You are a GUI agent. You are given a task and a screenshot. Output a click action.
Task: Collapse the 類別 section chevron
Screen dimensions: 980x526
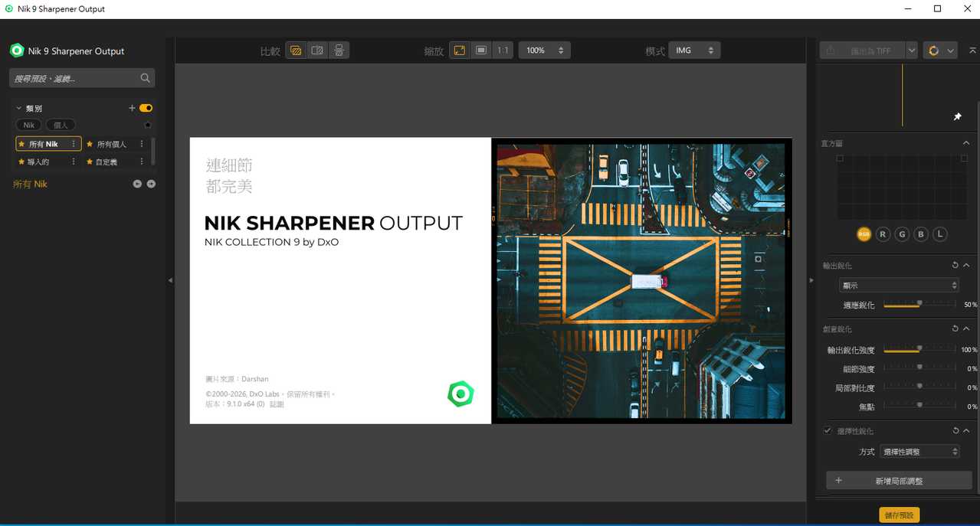click(18, 109)
